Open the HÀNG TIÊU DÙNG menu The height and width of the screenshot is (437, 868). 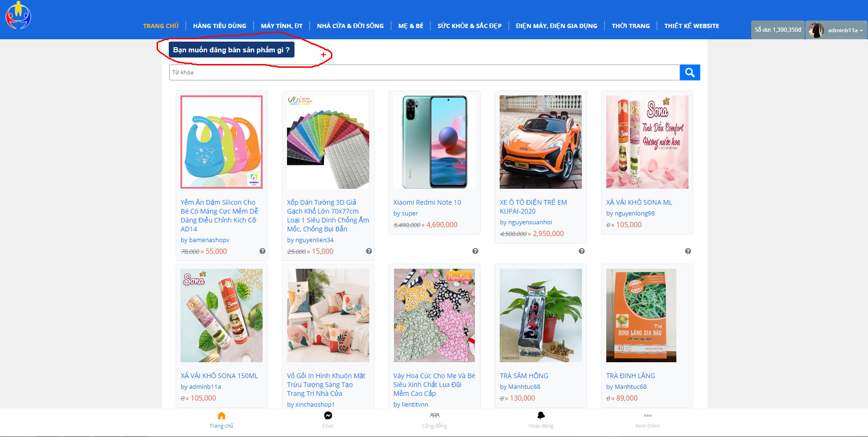219,26
